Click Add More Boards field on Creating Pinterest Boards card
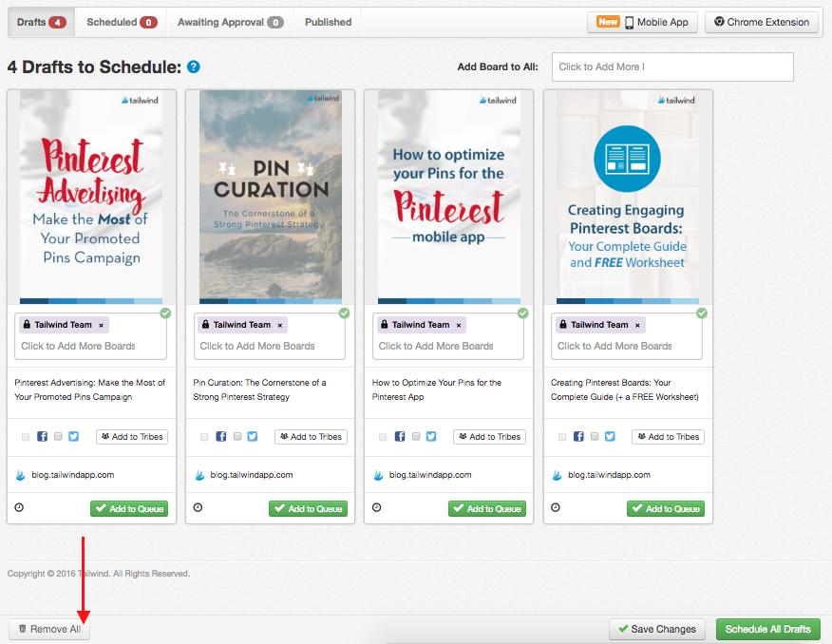The height and width of the screenshot is (644, 832). (x=615, y=346)
